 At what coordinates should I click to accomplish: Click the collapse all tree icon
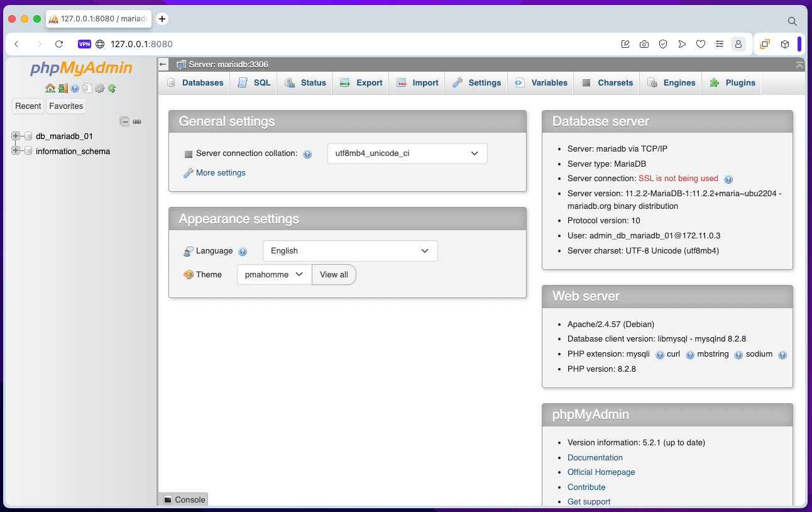pos(125,121)
